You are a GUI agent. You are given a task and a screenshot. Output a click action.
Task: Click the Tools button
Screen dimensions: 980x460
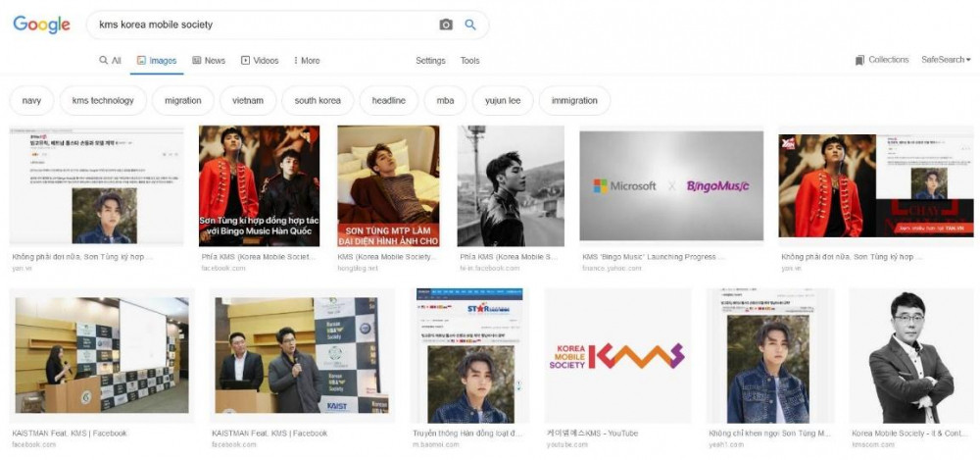coord(470,61)
